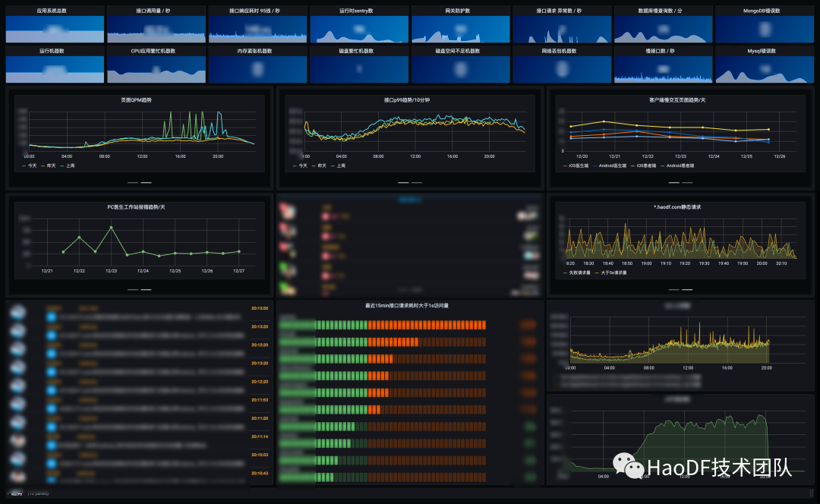The image size is (820, 504).
Task: Click the 内存紧张机器数 panel title
Action: coord(254,51)
